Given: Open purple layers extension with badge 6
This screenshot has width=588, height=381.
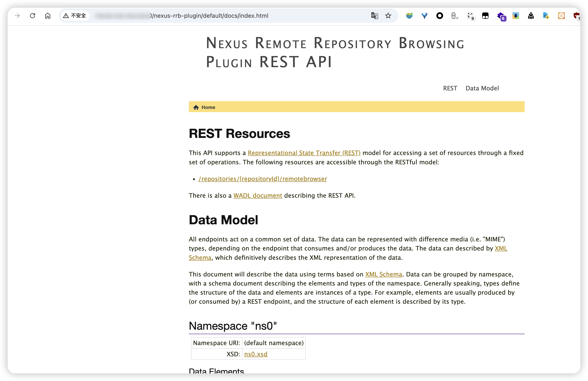Looking at the screenshot, I should click(x=501, y=16).
